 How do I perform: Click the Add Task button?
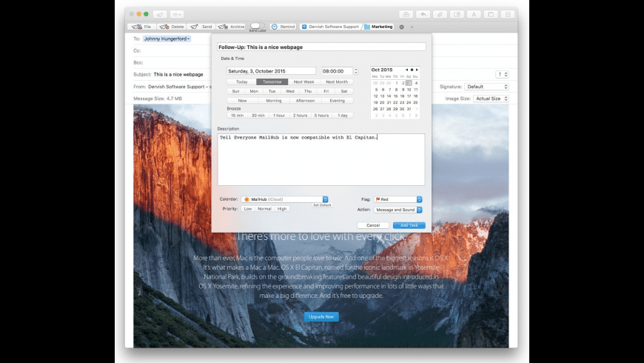[409, 225]
